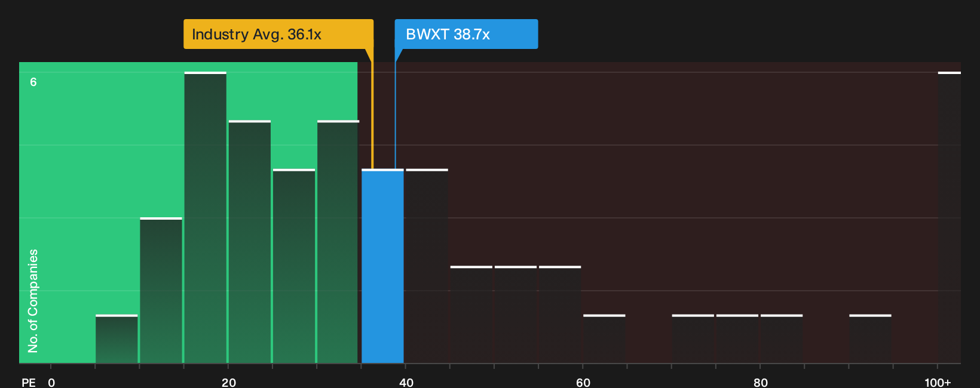Click the 50-55 PE histogram bar
Viewport: 980px width, 388px height.
click(516, 315)
